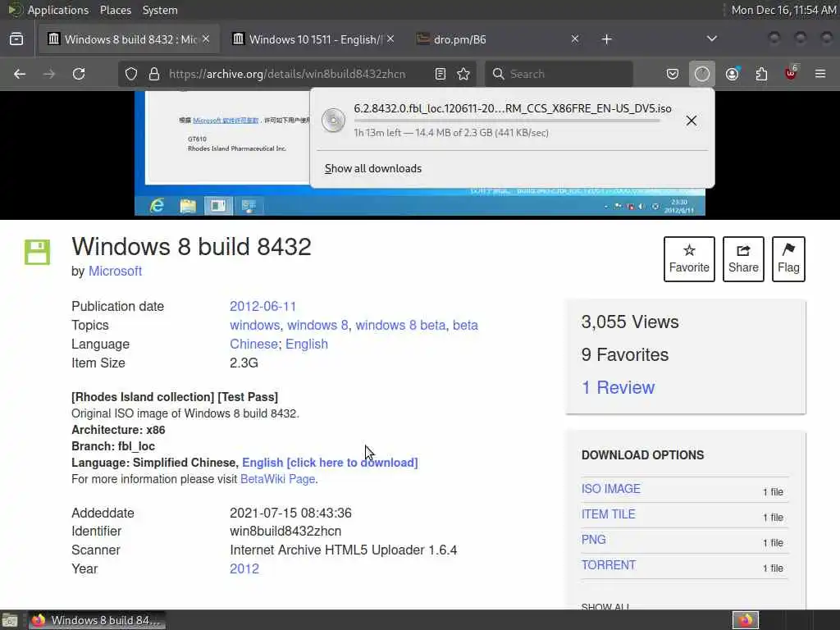The width and height of the screenshot is (840, 630).
Task: Click the 3,055 Views text
Action: [629, 322]
